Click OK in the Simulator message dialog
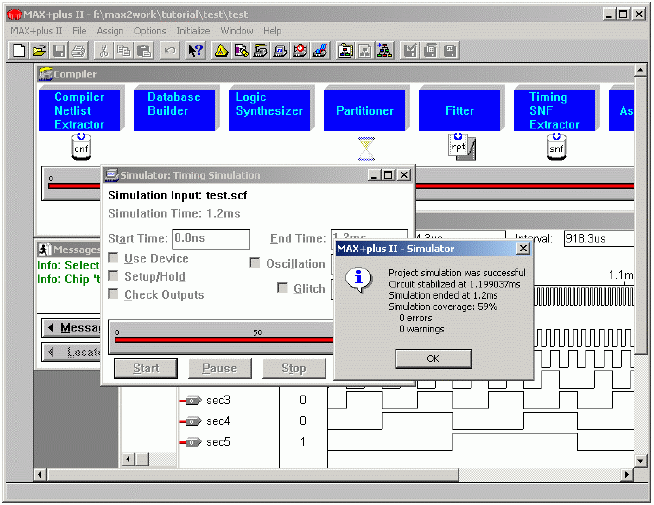 coord(433,359)
